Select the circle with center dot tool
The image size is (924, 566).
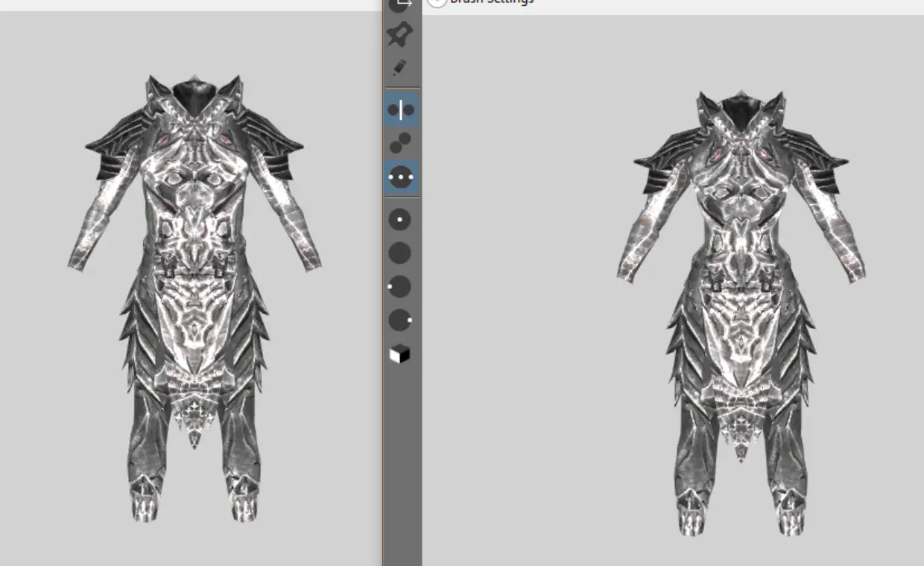[x=400, y=220]
